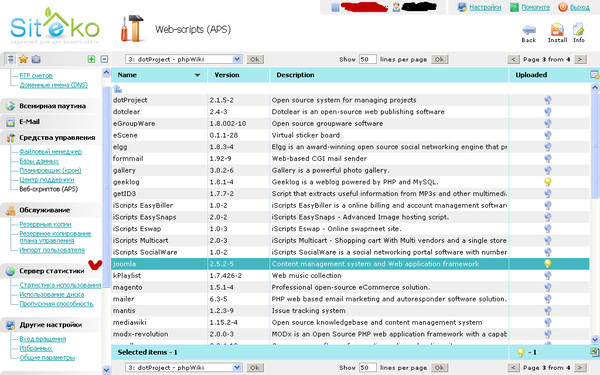The width and height of the screenshot is (600, 375).
Task: Toggle the uploaded icon for dotclear
Action: [x=548, y=112]
